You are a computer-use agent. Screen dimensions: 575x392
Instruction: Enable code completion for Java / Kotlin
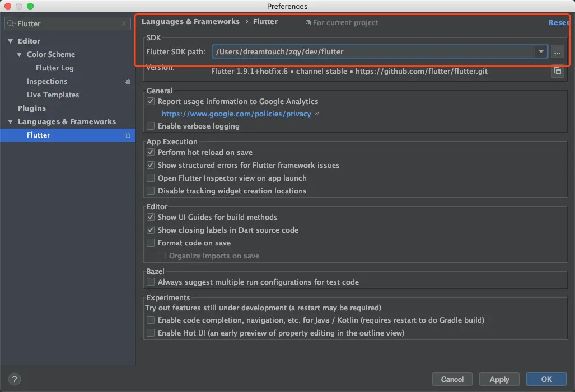tap(151, 320)
